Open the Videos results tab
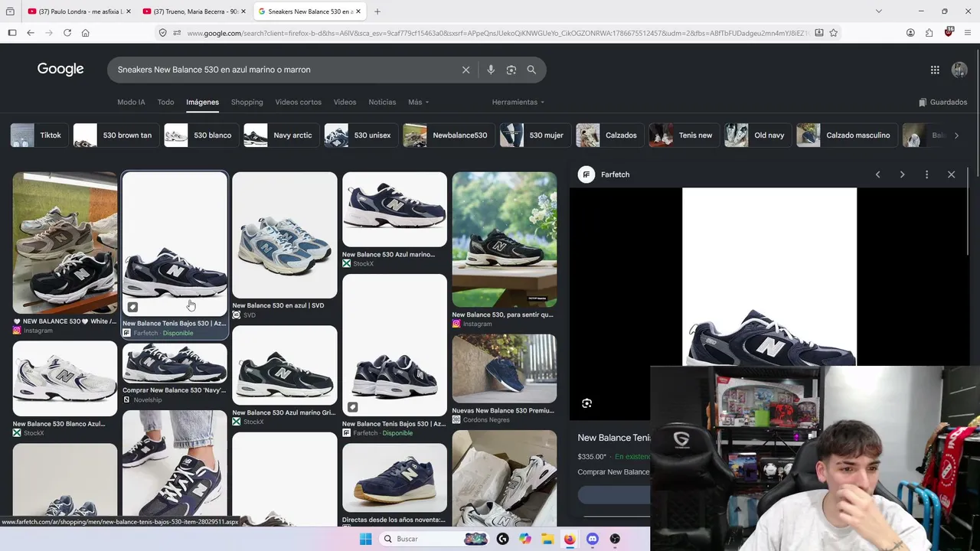The image size is (980, 551). coord(345,102)
